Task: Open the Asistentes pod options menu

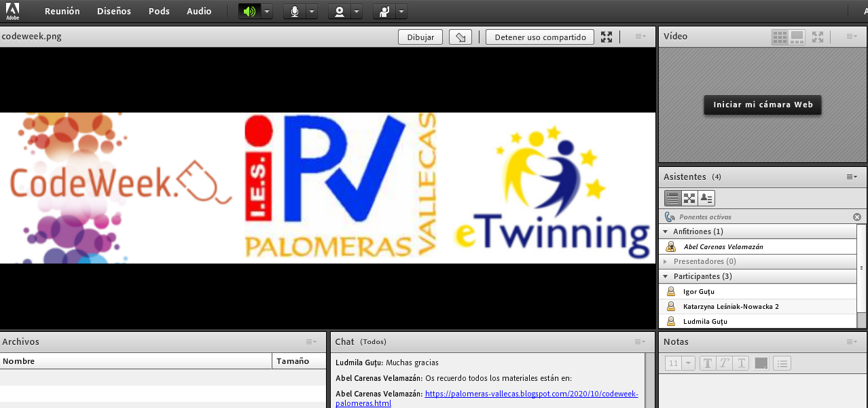Action: pos(852,177)
